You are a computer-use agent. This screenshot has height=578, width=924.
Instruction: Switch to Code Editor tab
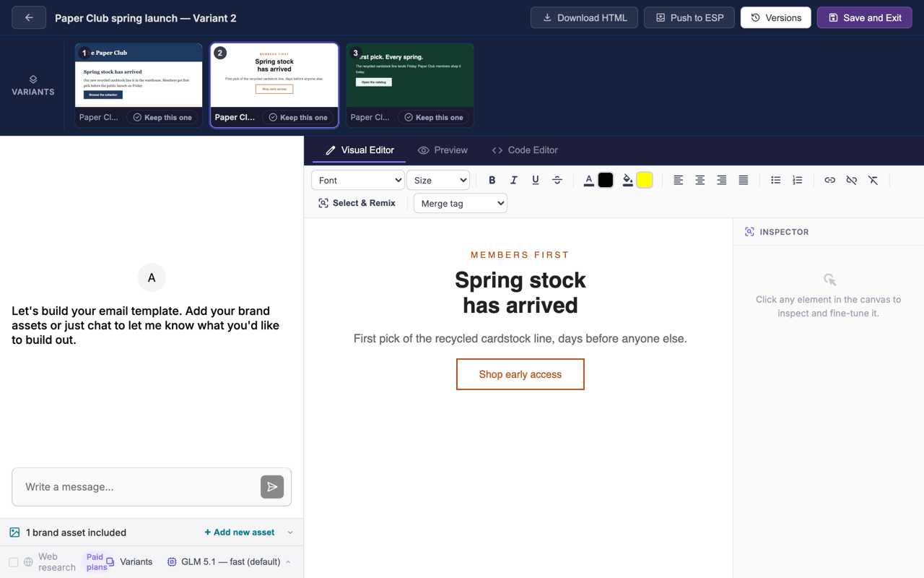(x=525, y=150)
